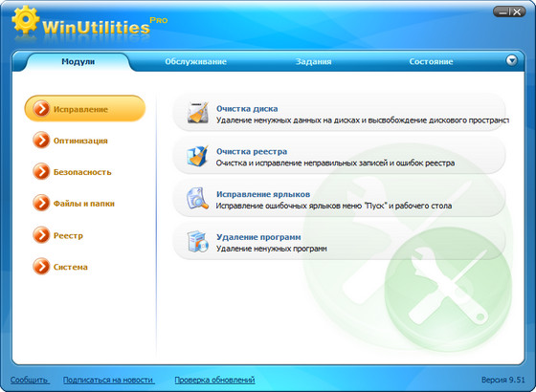536x392 pixels.
Task: Select the Исправление category button
Action: pyautogui.click(x=85, y=109)
